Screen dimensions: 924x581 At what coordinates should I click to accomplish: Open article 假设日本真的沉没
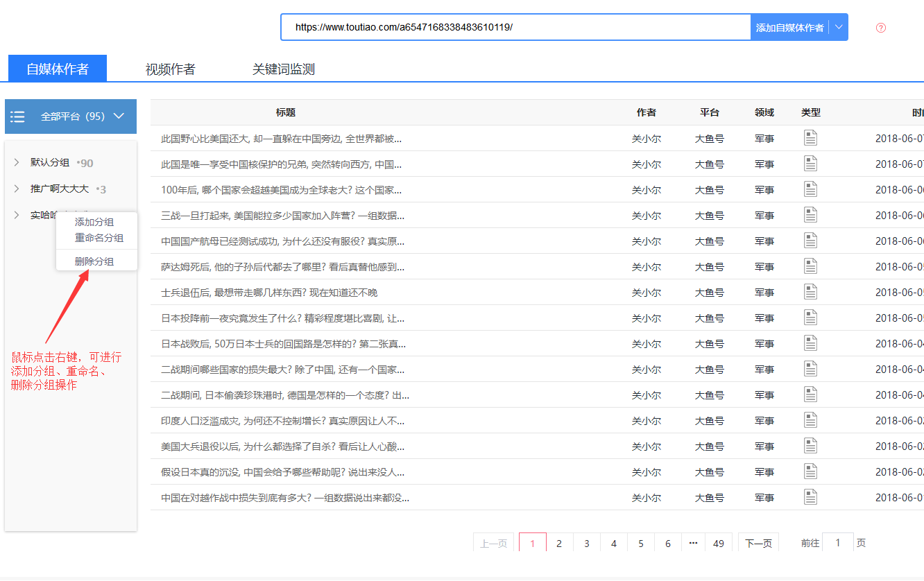282,472
